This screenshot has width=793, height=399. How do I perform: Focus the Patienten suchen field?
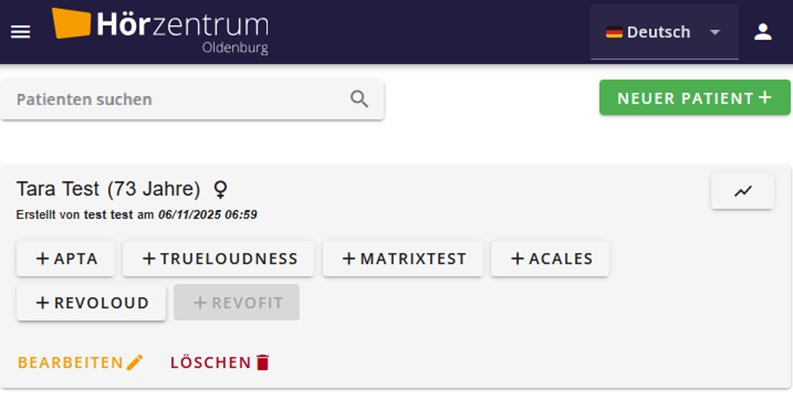[192, 99]
